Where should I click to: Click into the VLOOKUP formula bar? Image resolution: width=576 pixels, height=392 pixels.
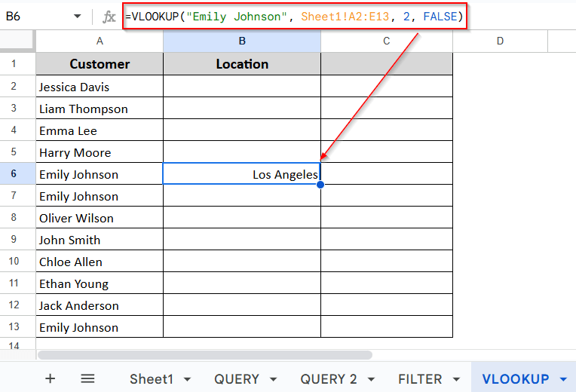point(295,17)
